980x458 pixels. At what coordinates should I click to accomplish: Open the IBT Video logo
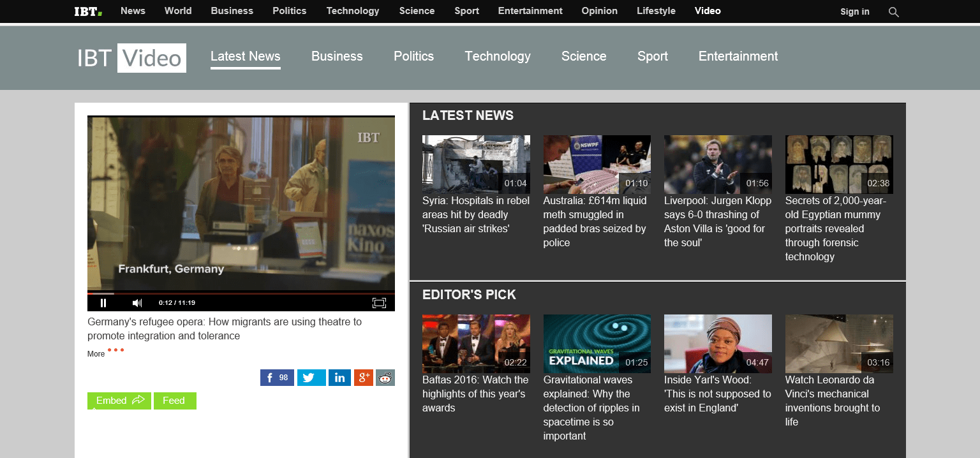point(131,58)
